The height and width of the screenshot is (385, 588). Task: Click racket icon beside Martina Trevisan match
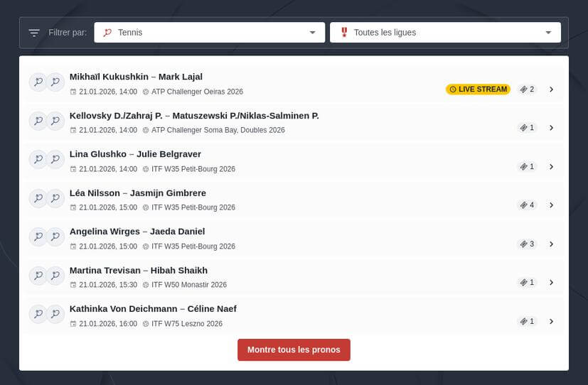pyautogui.click(x=38, y=276)
